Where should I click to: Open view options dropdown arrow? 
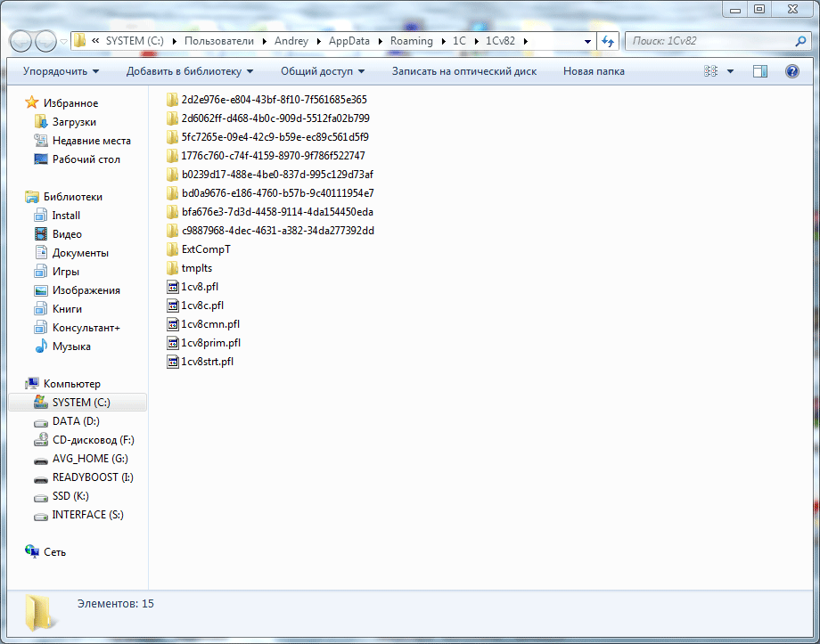pos(730,71)
